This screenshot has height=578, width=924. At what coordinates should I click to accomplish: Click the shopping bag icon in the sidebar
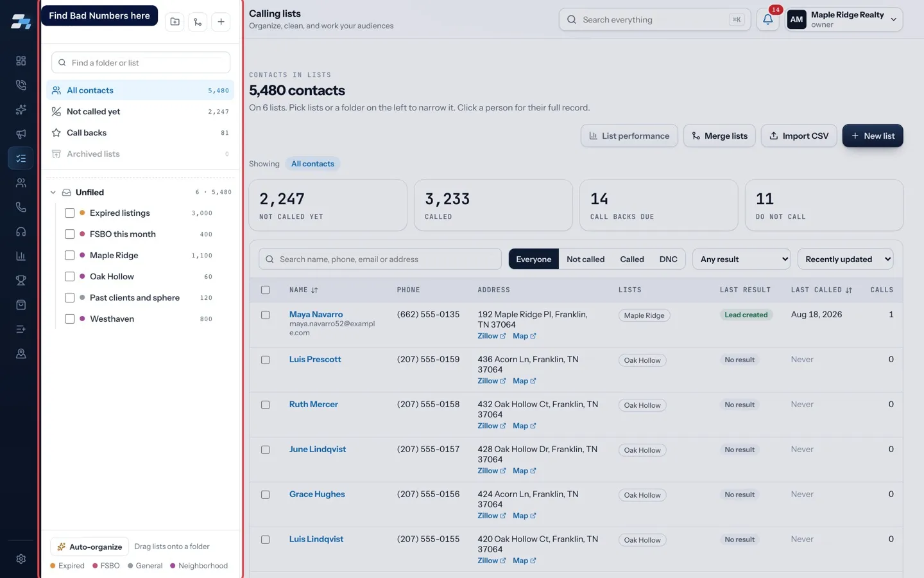[21, 304]
